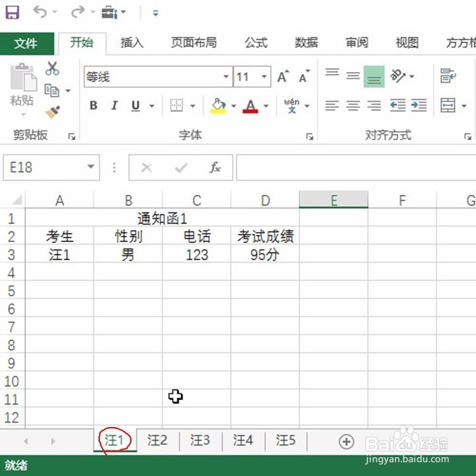Toggle Underline formatting
Screen dimensions: 476x476
tap(136, 106)
